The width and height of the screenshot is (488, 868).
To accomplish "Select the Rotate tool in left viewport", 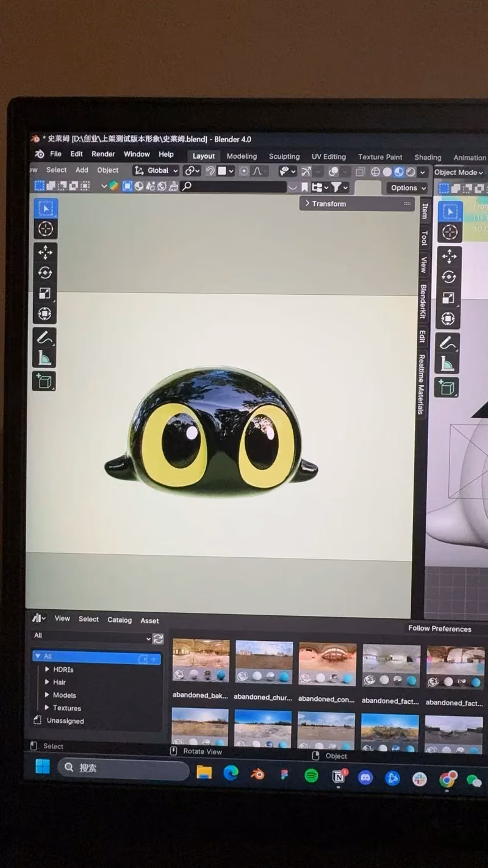I will pos(45,273).
